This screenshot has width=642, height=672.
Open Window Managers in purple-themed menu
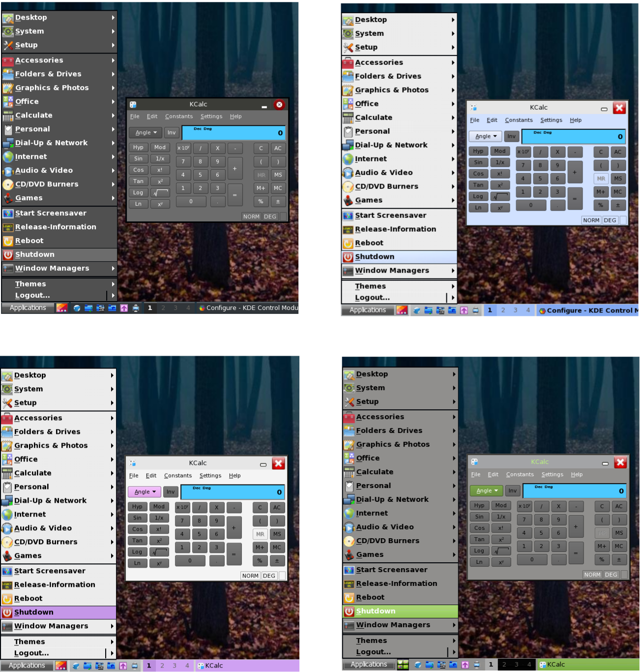click(x=58, y=626)
